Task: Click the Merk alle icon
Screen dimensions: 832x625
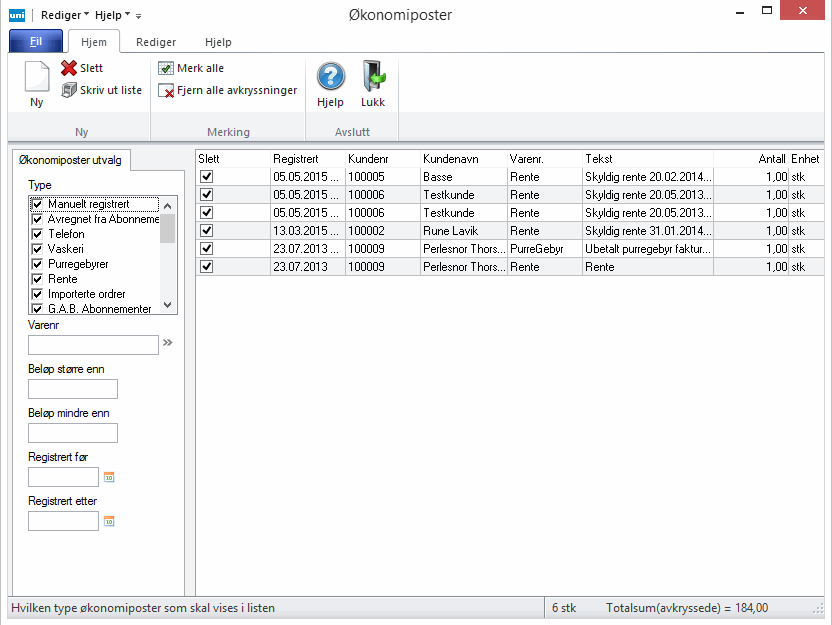Action: (x=166, y=69)
